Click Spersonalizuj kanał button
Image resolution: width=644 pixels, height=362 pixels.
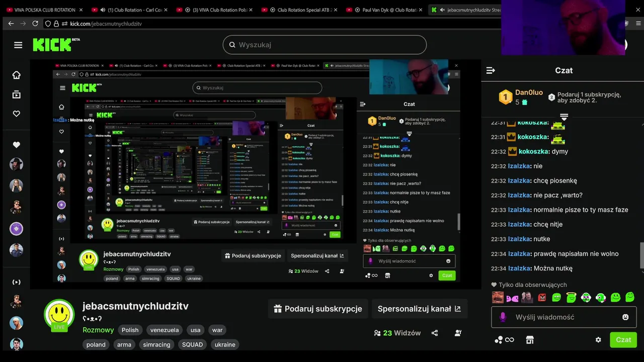point(419,309)
